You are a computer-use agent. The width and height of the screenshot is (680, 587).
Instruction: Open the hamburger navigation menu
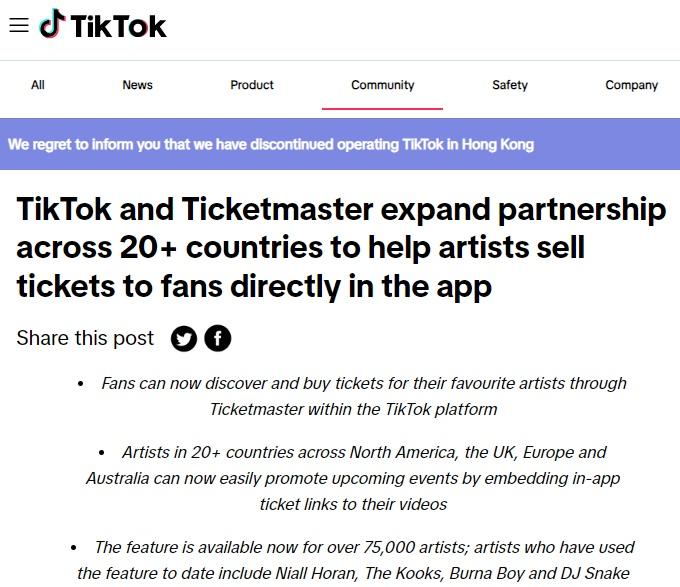pyautogui.click(x=19, y=25)
